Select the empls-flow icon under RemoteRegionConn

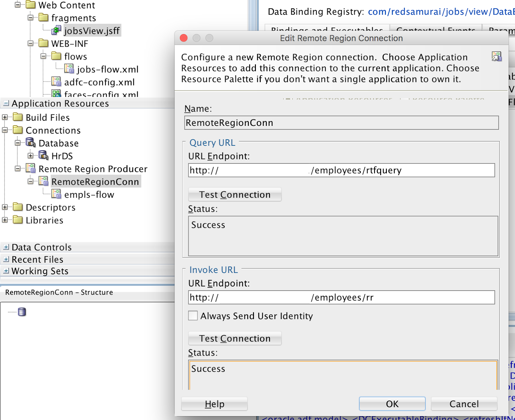(57, 194)
